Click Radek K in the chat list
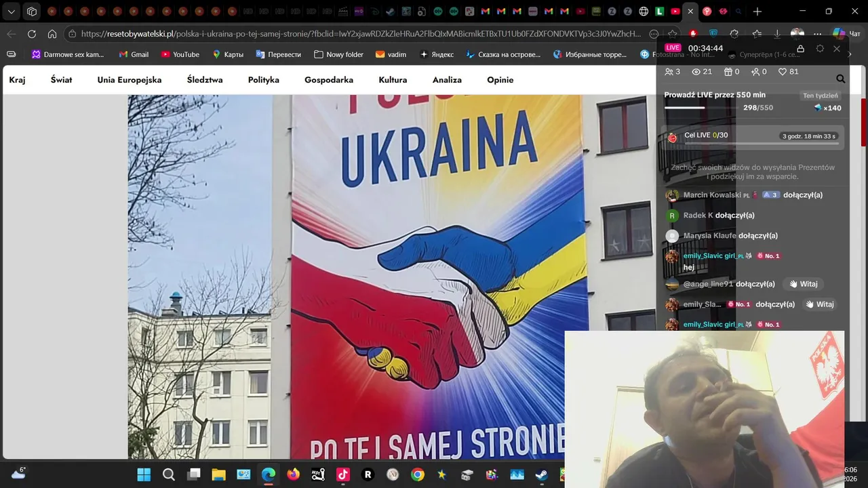The width and height of the screenshot is (868, 488). (x=698, y=216)
